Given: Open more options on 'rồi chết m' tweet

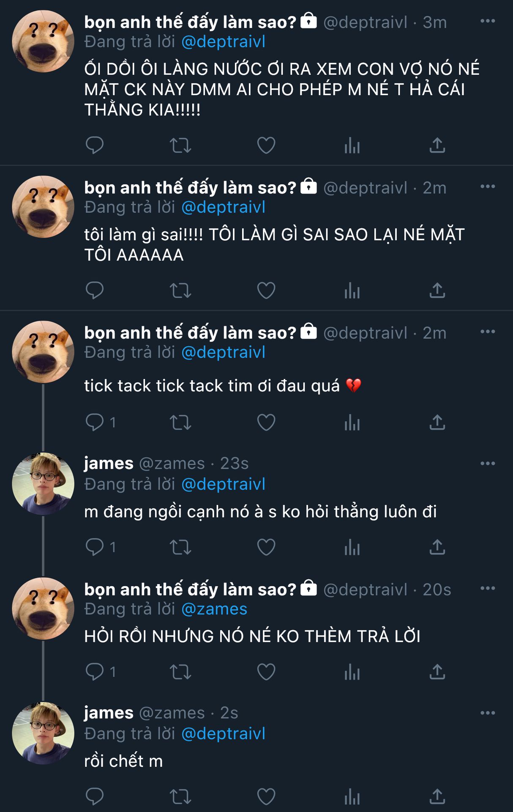Looking at the screenshot, I should 488,713.
